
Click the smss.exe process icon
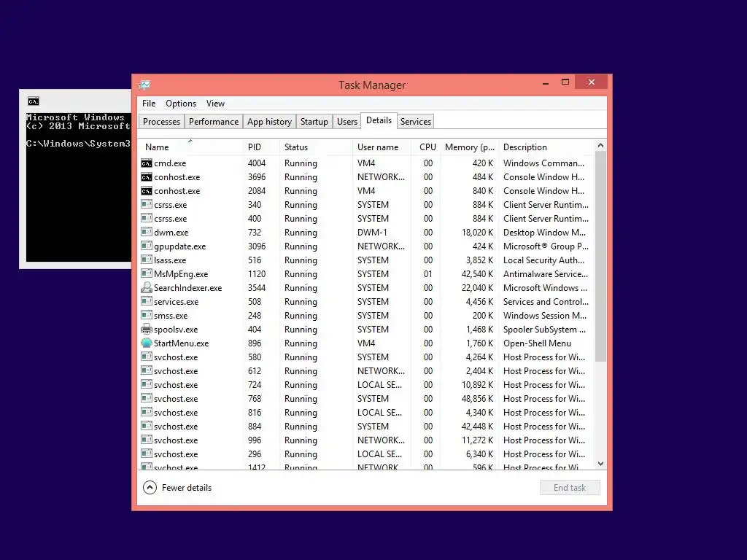pyautogui.click(x=146, y=315)
